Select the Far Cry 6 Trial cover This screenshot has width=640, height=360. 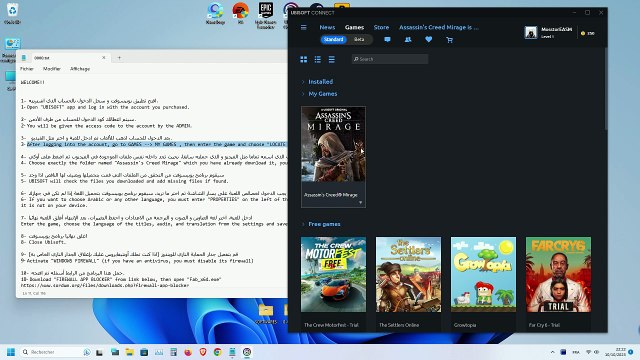pyautogui.click(x=558, y=274)
